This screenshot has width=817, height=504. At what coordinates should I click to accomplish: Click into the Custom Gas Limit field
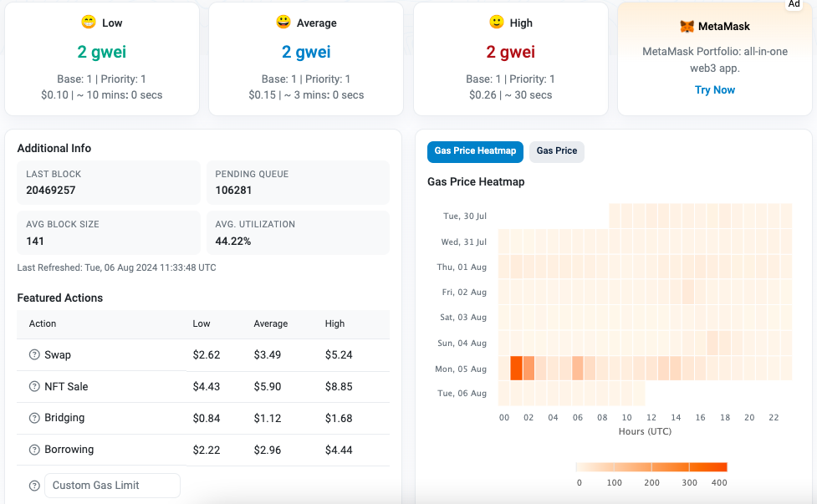click(112, 486)
